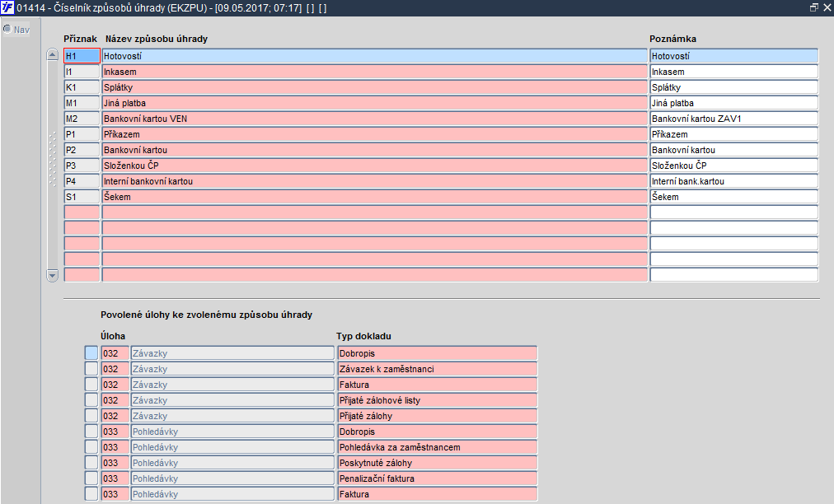Click the 'Příznak' column header

[x=80, y=39]
